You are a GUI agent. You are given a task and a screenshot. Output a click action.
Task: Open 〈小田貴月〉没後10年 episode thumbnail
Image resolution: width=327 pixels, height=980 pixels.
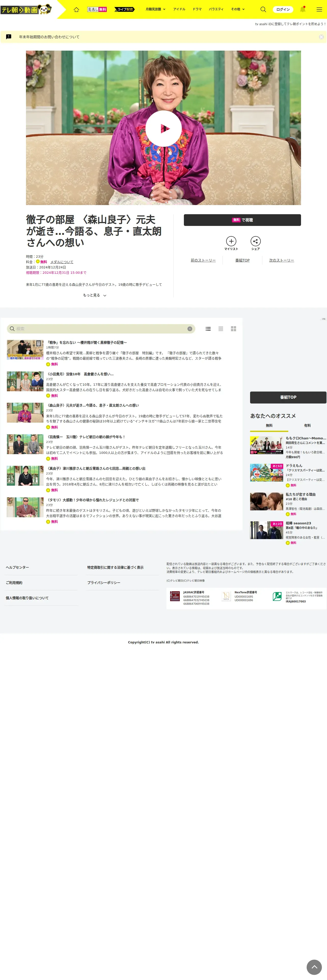tap(25, 382)
